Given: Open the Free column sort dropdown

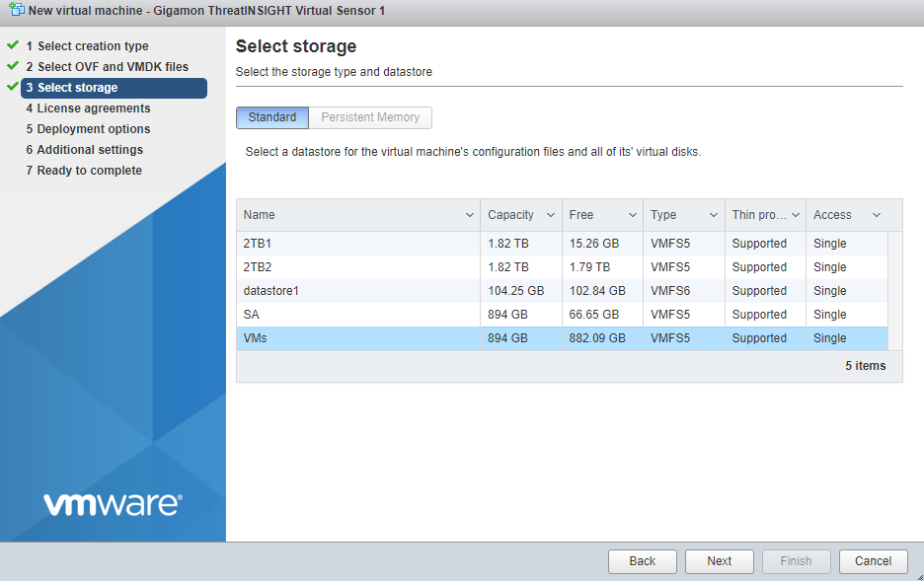Looking at the screenshot, I should 631,214.
